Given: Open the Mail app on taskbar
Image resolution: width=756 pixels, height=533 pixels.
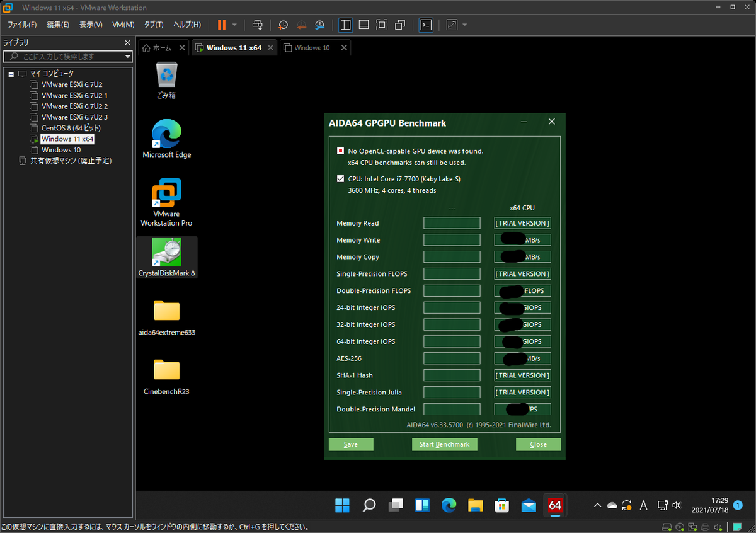Looking at the screenshot, I should [x=528, y=505].
